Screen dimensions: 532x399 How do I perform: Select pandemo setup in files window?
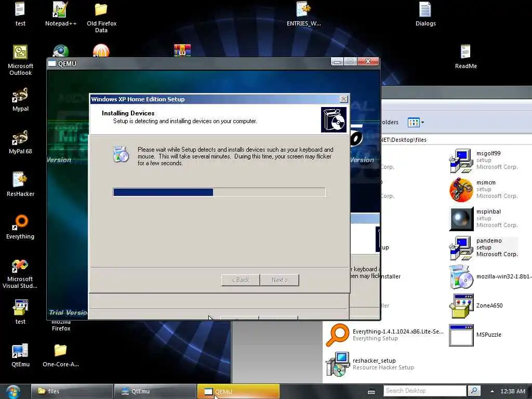tap(484, 247)
